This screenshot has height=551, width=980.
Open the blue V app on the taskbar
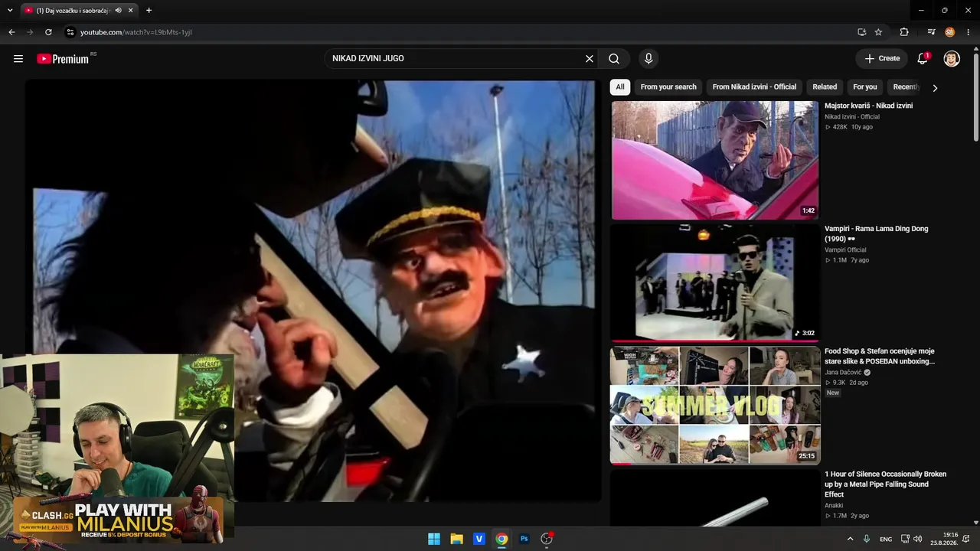(479, 539)
